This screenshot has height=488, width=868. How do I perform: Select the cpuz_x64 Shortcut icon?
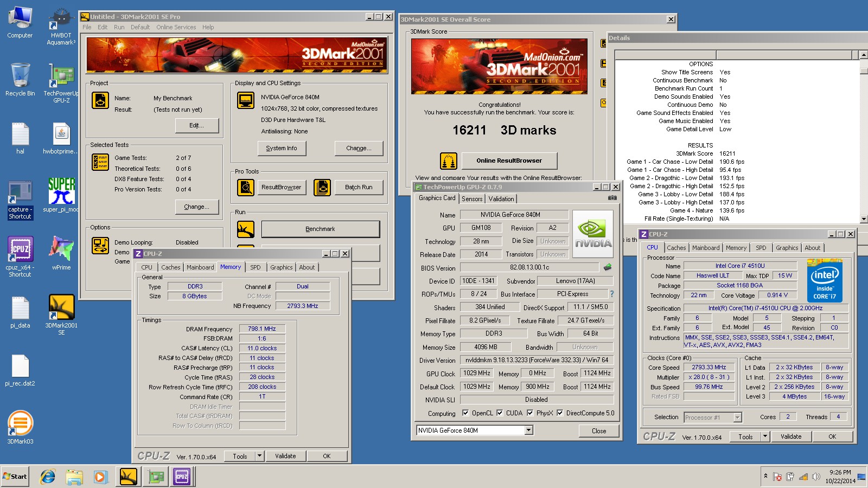[20, 256]
